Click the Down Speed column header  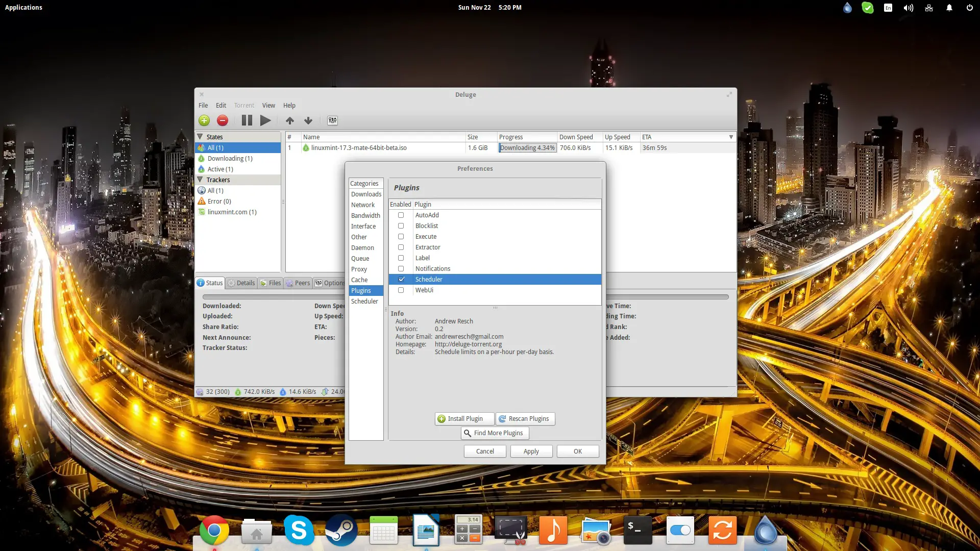[x=579, y=137]
